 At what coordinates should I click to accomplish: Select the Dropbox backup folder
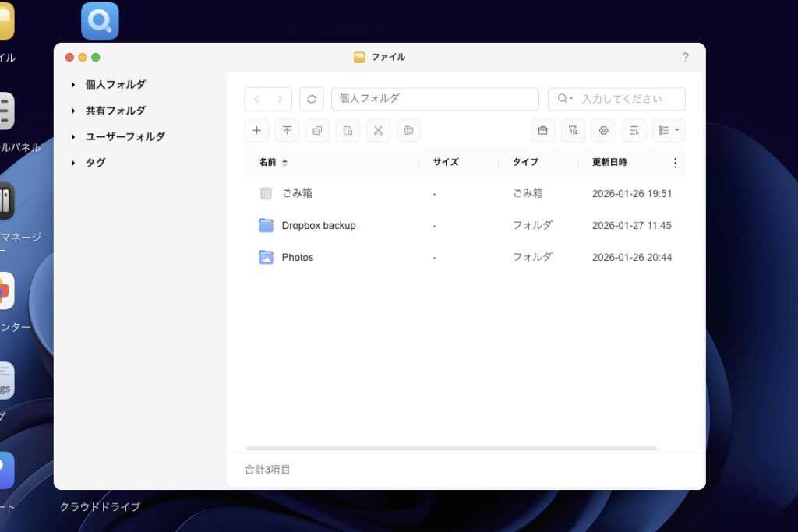318,225
